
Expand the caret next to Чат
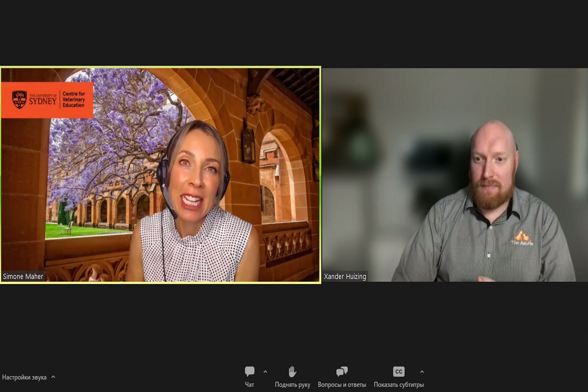click(x=265, y=372)
